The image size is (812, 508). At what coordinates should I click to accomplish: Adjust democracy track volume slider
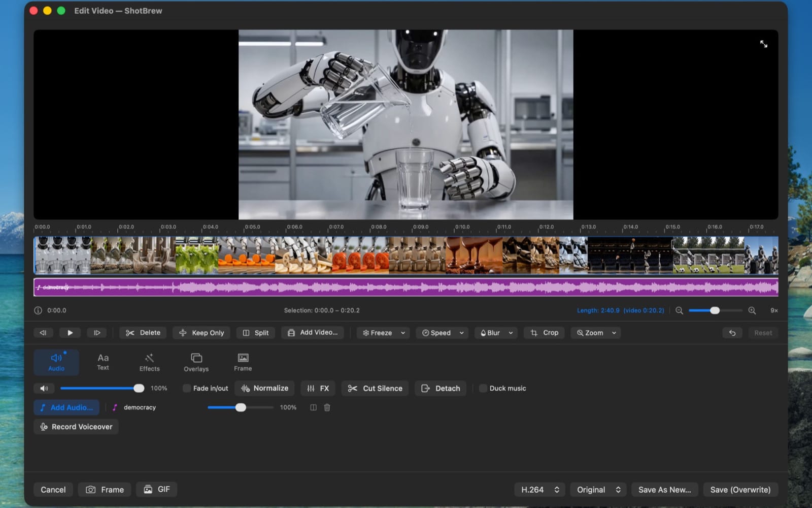[x=240, y=407]
